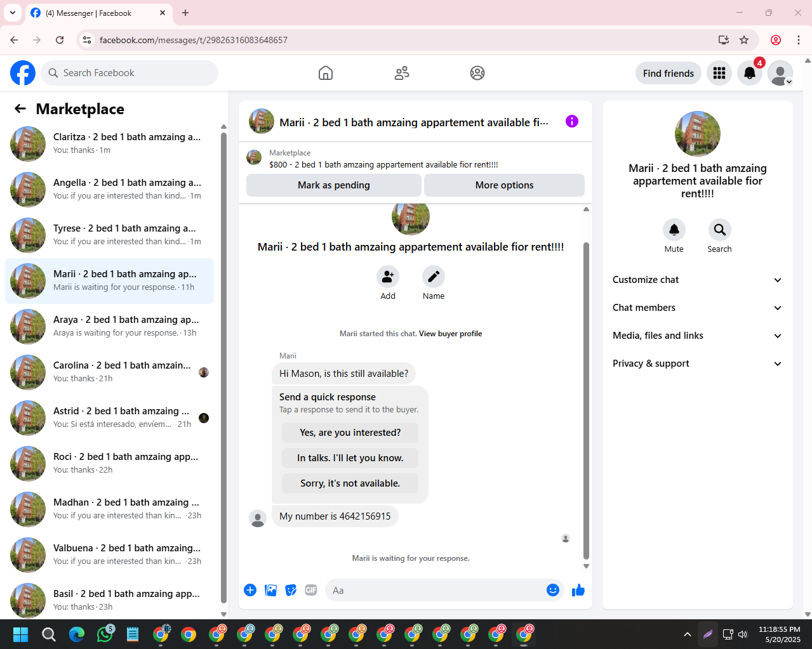The image size is (812, 649).
Task: Open the account profile avatar menu
Action: 780,73
